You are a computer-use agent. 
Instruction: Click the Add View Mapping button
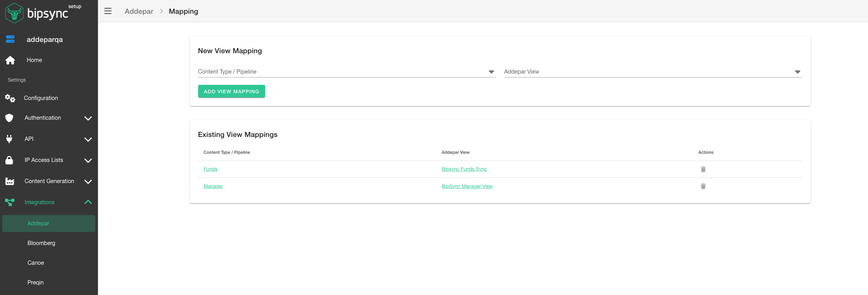[x=231, y=92]
